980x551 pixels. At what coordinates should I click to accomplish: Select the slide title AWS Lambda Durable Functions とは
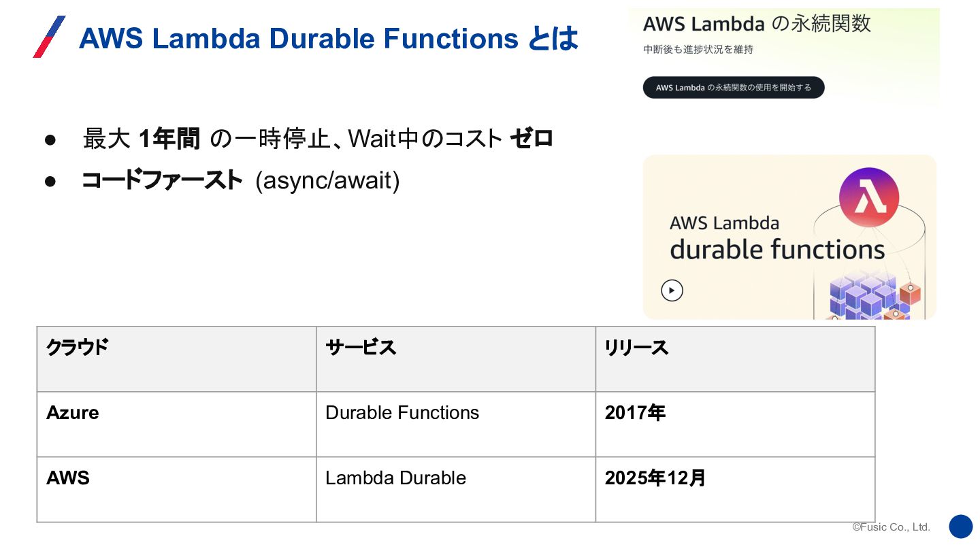[328, 39]
